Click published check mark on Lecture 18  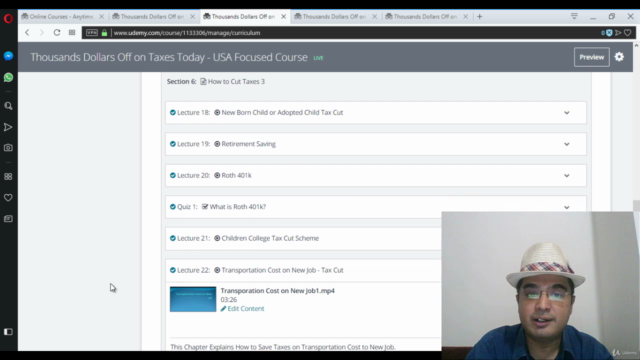(173, 113)
